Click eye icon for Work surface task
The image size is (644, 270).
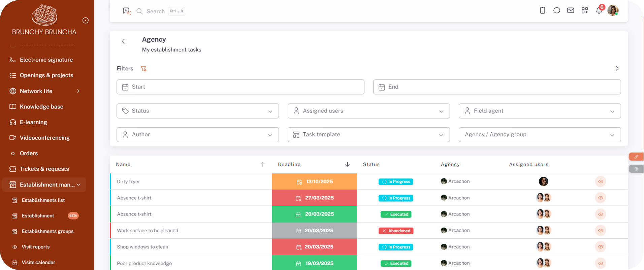tap(600, 231)
